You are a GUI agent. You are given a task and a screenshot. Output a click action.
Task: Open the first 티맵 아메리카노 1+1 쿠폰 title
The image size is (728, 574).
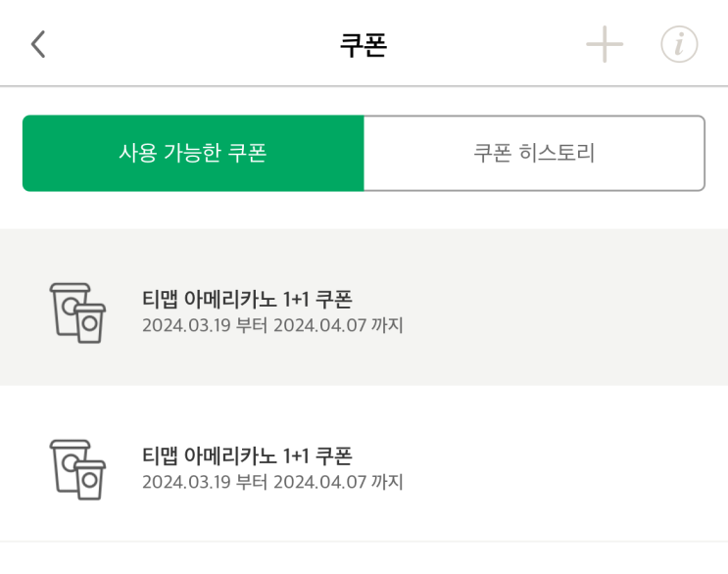tap(247, 299)
